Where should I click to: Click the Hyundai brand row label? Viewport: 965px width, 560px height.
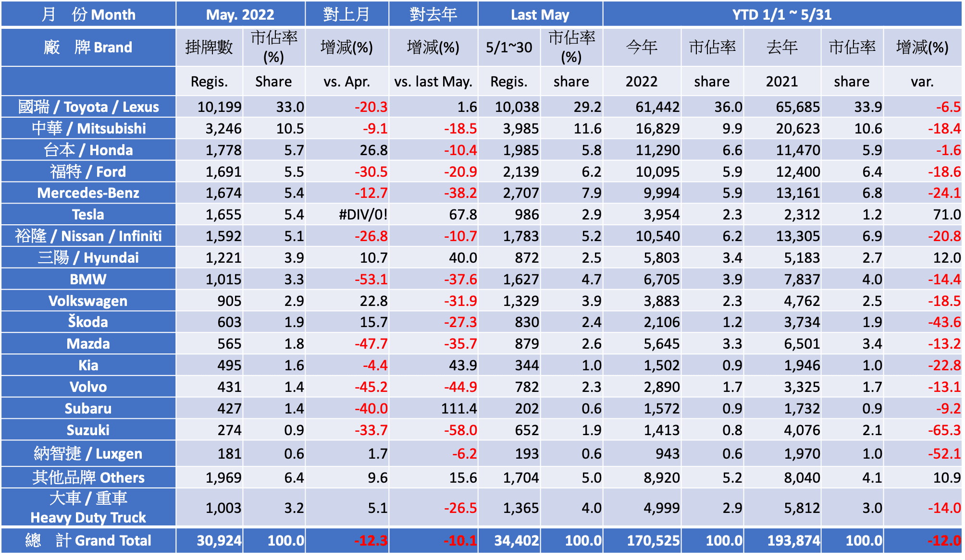click(x=88, y=257)
